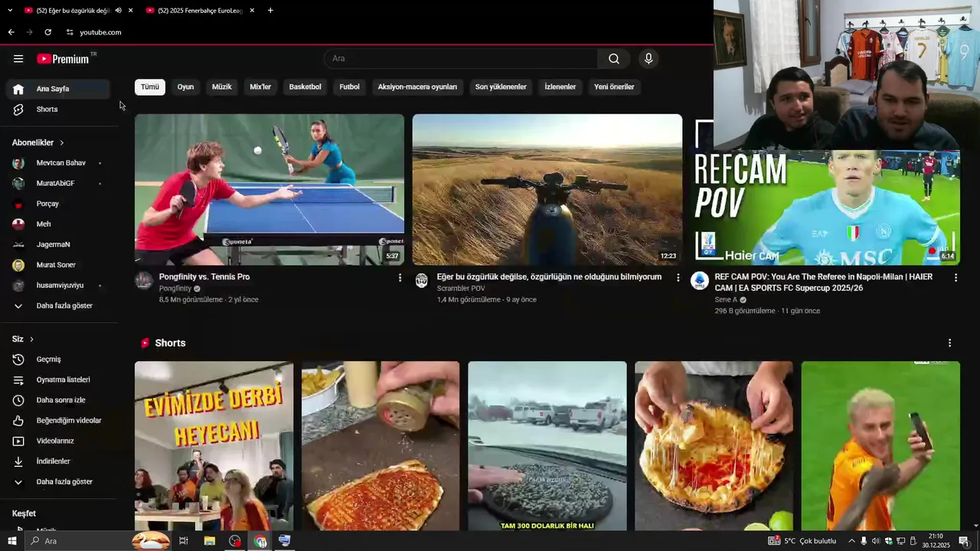Open REF CAM POV video title
The image size is (980, 551).
tap(824, 282)
